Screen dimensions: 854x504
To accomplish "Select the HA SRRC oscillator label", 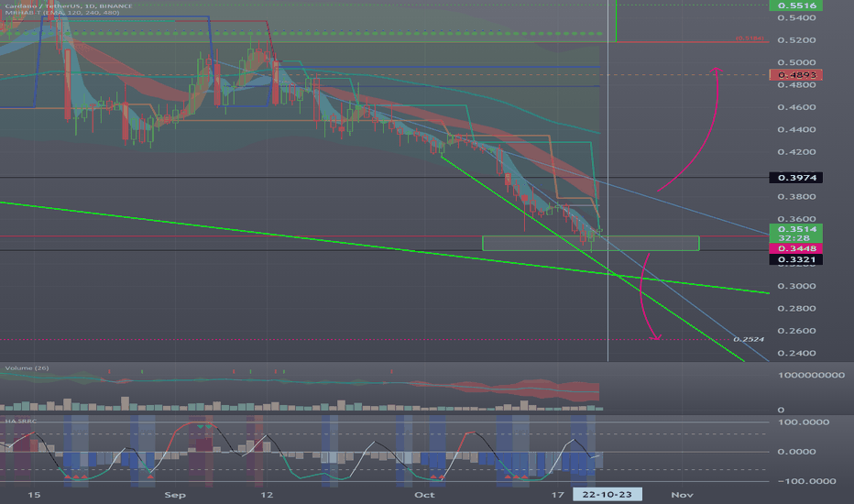I will coord(21,422).
